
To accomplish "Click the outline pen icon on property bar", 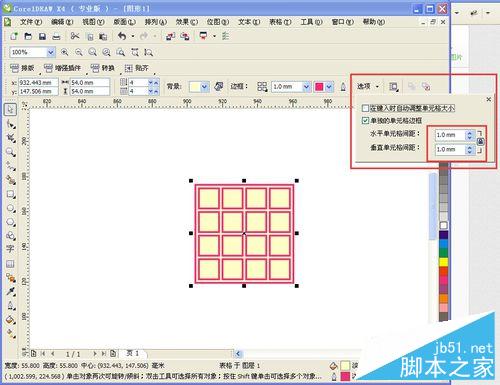I will (343, 87).
